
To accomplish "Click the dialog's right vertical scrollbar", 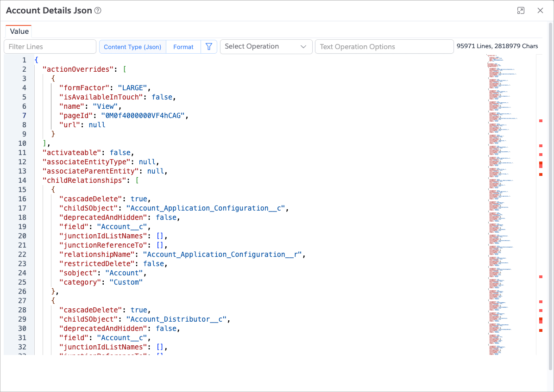I will [x=550, y=185].
